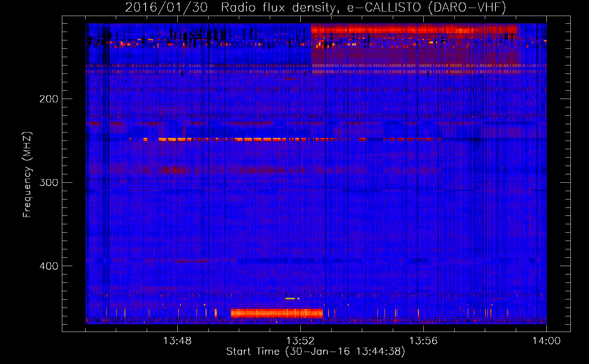Screen dimensions: 589x364
Task: Click the 300 frequency tick label
Action: pos(49,182)
